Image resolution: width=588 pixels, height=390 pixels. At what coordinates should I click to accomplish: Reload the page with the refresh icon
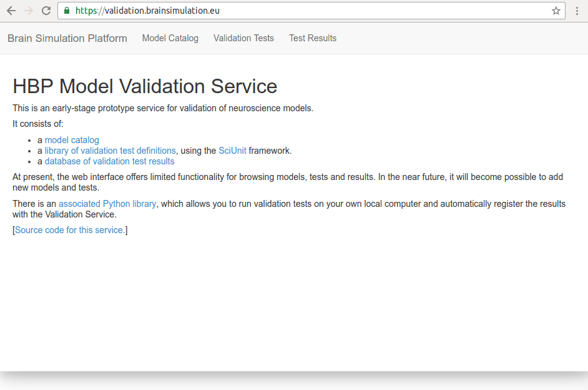tap(46, 11)
